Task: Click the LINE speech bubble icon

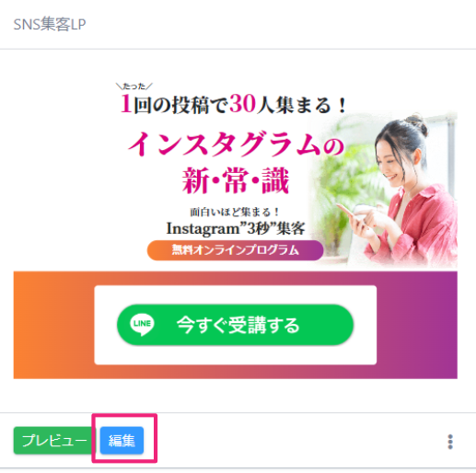Action: point(142,325)
